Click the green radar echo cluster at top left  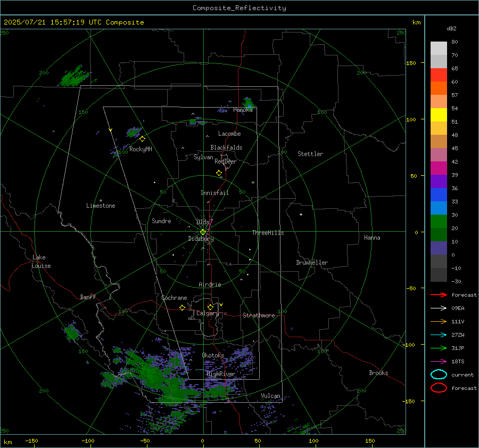(x=74, y=77)
